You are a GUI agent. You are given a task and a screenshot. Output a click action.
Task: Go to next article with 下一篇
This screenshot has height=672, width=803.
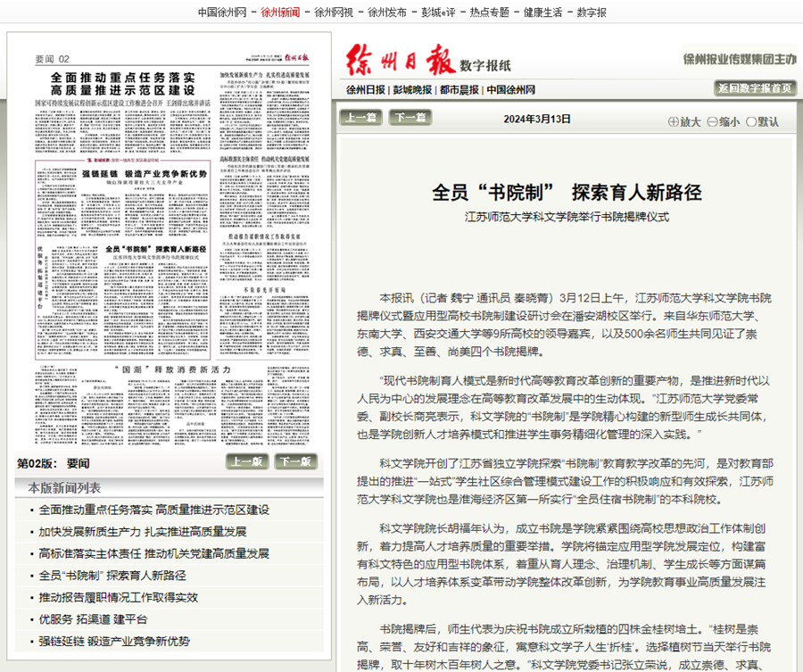click(x=409, y=118)
